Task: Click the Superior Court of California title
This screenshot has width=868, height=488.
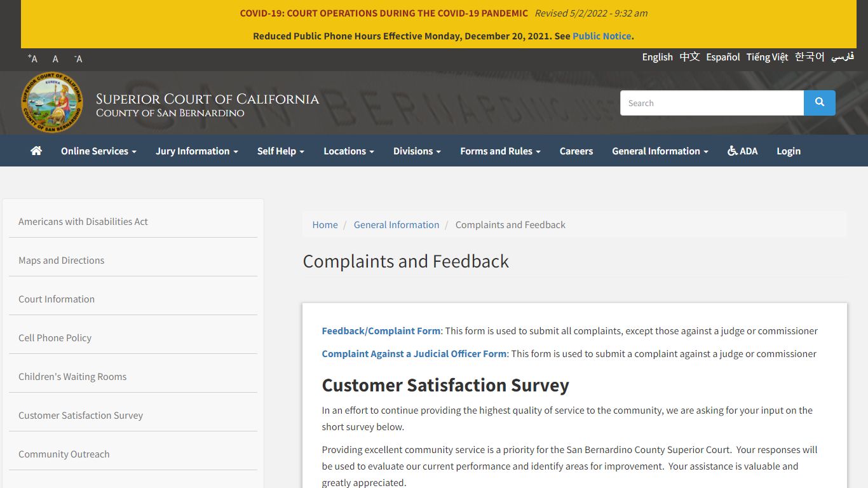Action: tap(207, 99)
